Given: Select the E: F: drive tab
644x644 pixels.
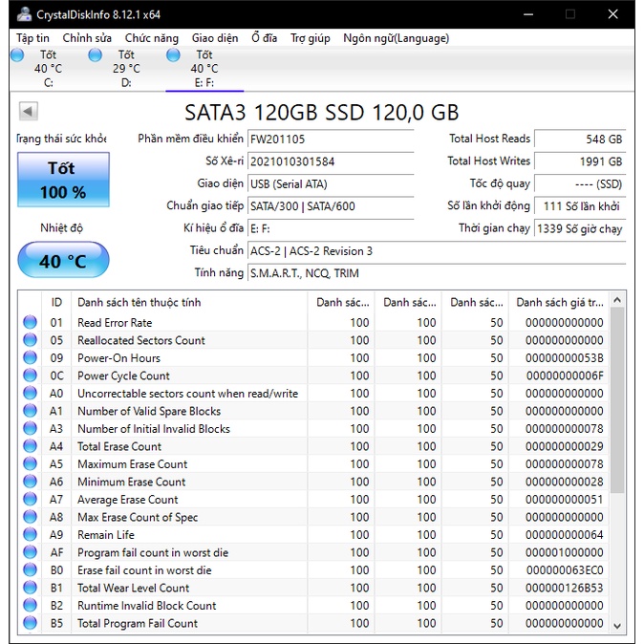Looking at the screenshot, I should tap(204, 68).
